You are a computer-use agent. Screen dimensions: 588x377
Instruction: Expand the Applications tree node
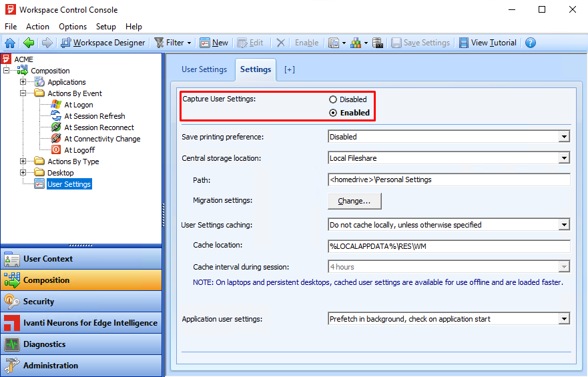pos(23,81)
